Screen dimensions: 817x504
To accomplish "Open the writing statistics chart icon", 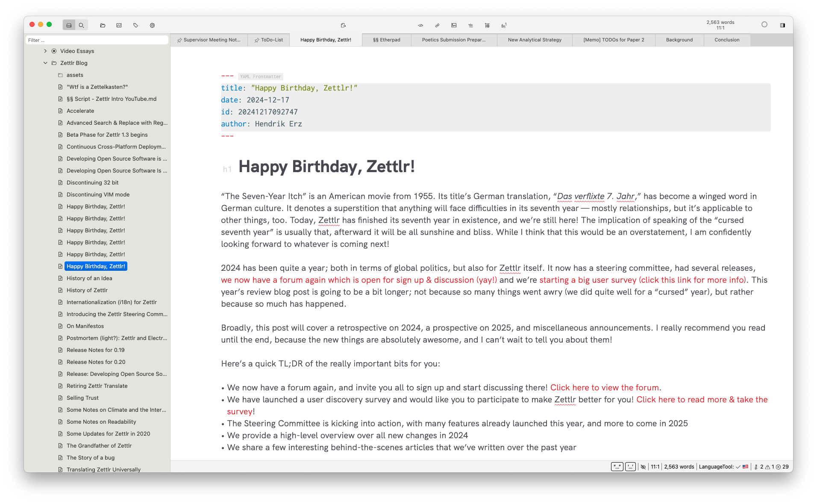I will click(119, 25).
